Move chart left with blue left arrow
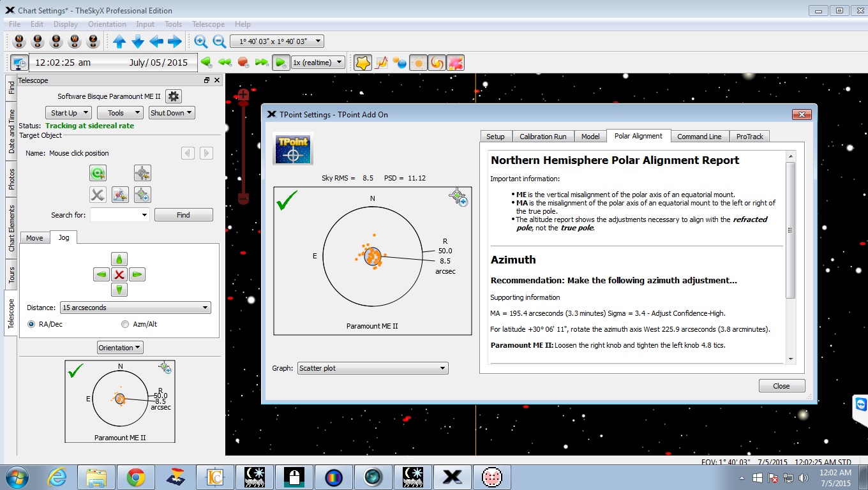 pos(156,41)
